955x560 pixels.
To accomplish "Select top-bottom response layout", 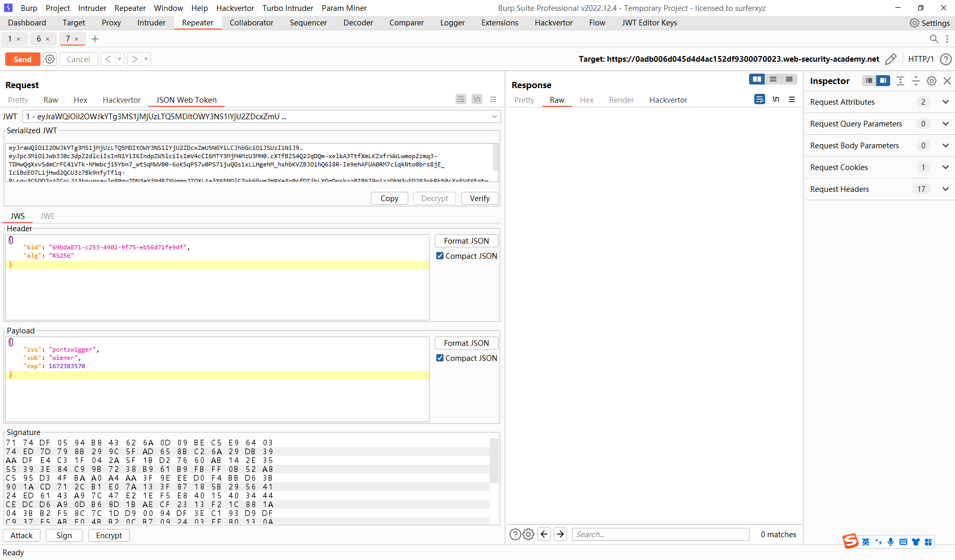I will click(x=773, y=79).
